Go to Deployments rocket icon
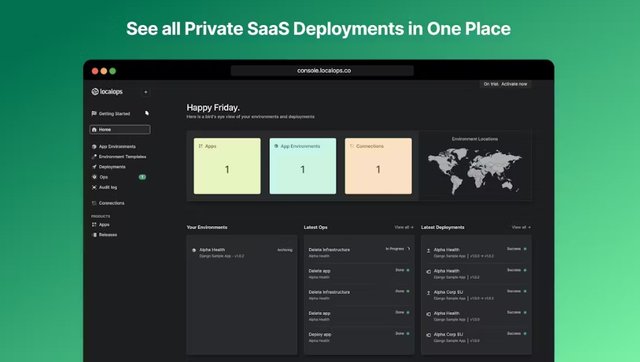 point(94,167)
